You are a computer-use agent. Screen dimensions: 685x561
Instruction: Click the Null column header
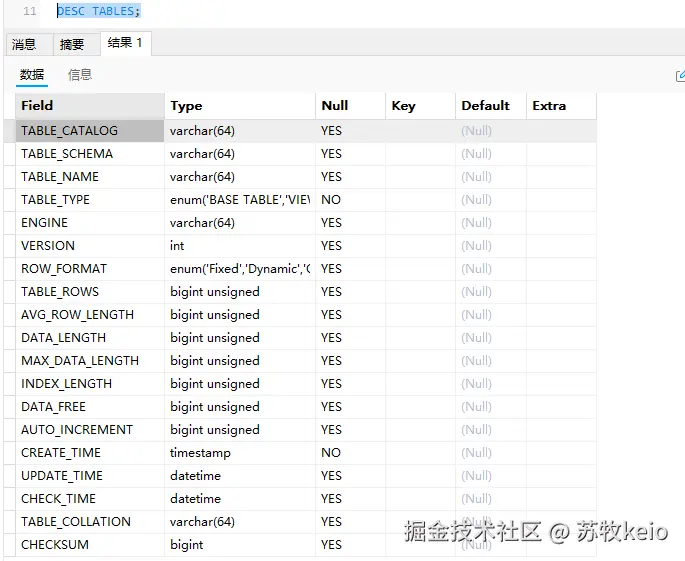point(350,106)
